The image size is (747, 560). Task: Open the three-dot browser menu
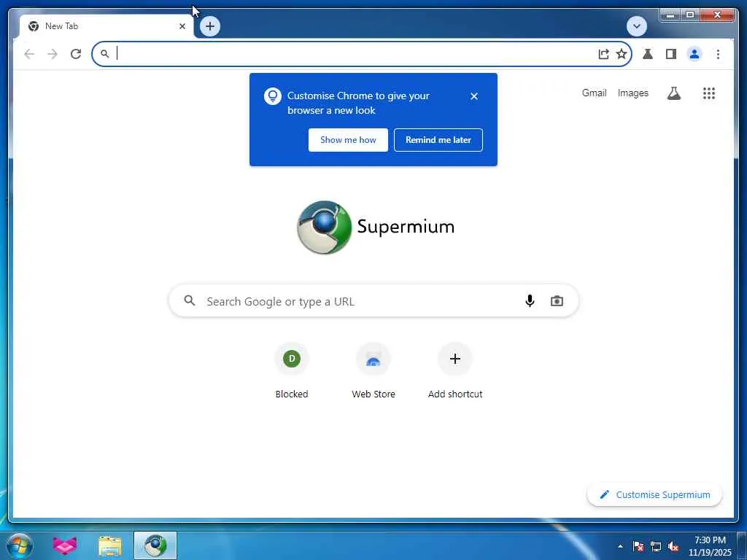pyautogui.click(x=718, y=54)
